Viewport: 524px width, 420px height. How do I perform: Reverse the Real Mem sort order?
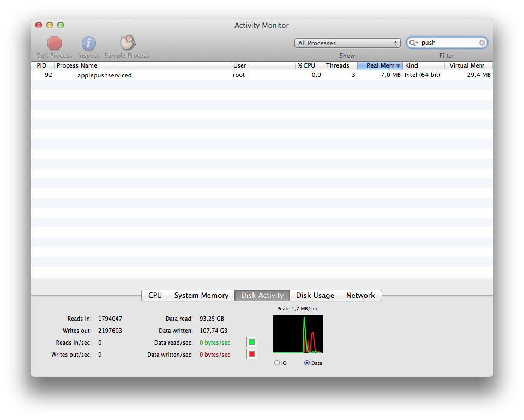coord(380,65)
